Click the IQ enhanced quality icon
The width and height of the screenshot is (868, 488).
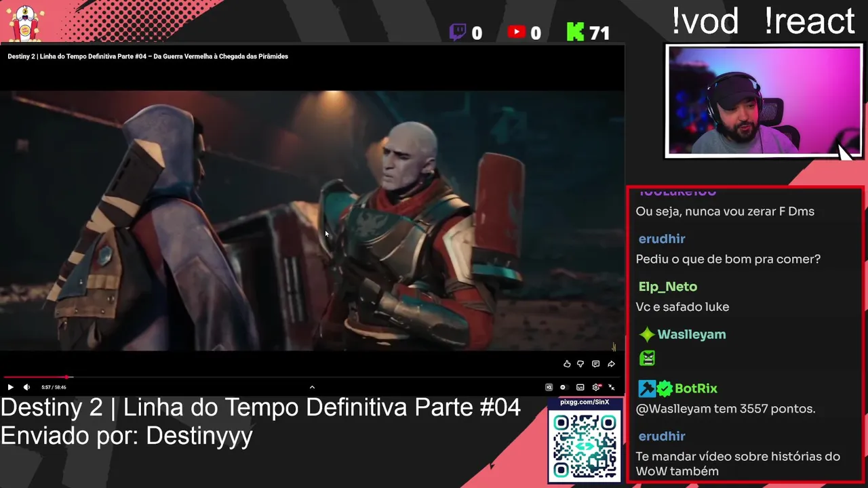pyautogui.click(x=549, y=387)
